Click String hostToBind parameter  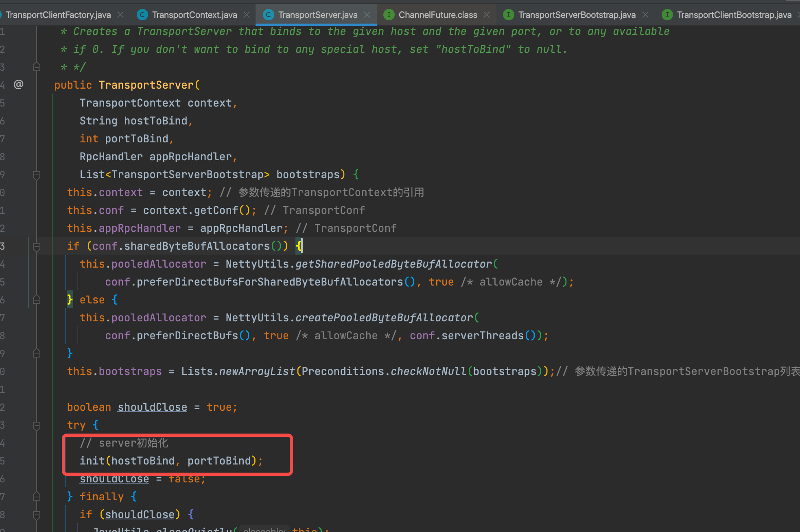pos(133,121)
